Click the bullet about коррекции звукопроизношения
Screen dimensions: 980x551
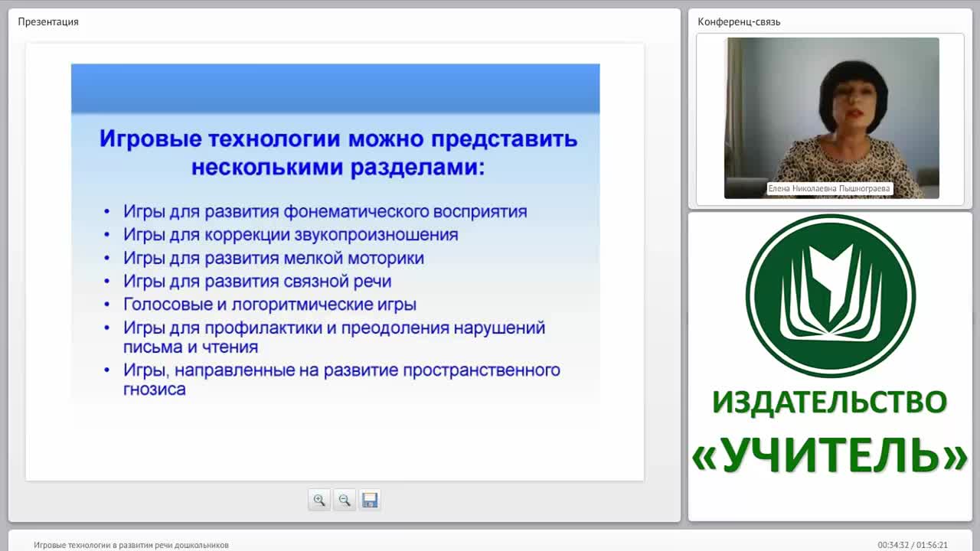coord(291,234)
